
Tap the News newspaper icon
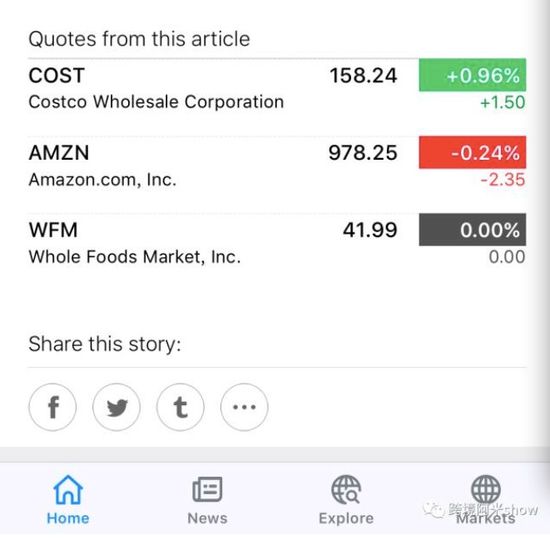tap(207, 489)
